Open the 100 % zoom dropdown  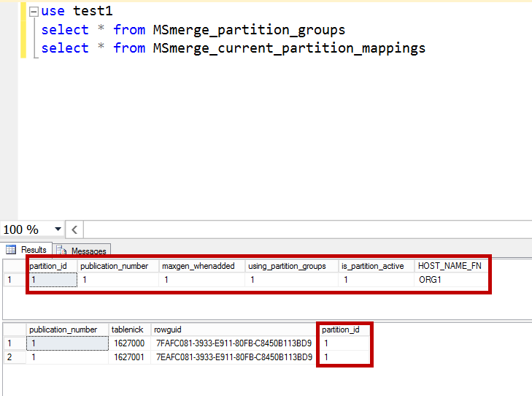(x=58, y=229)
